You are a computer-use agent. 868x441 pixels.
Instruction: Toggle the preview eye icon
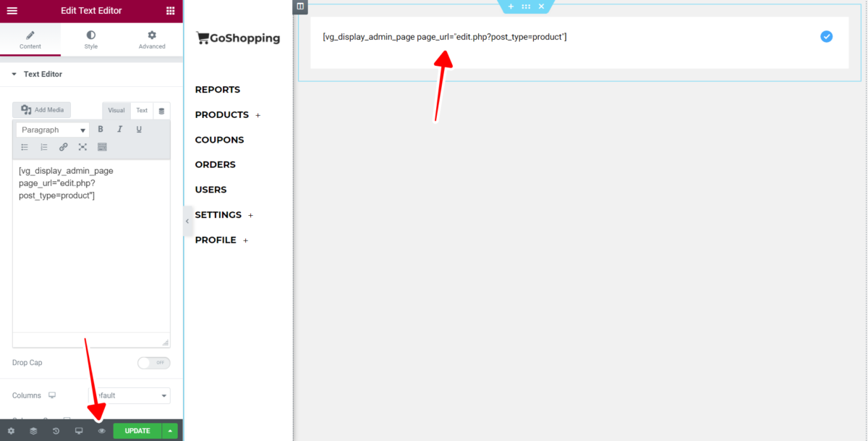pyautogui.click(x=101, y=430)
